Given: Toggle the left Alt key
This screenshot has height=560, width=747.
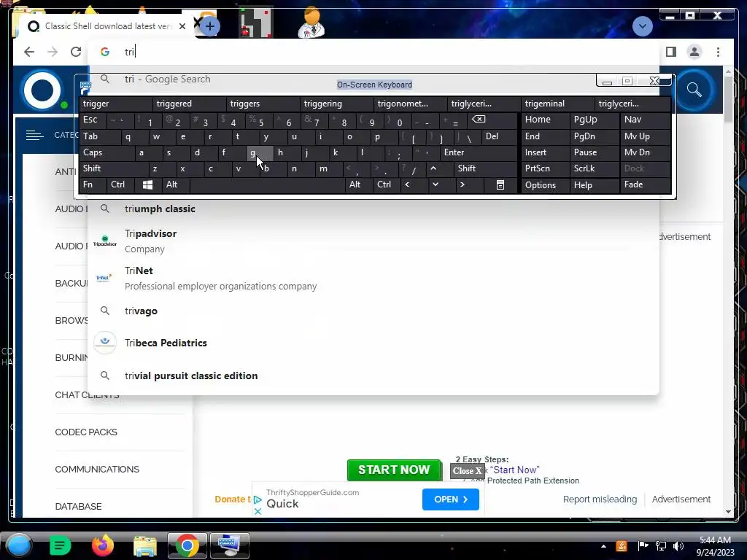Looking at the screenshot, I should point(175,184).
